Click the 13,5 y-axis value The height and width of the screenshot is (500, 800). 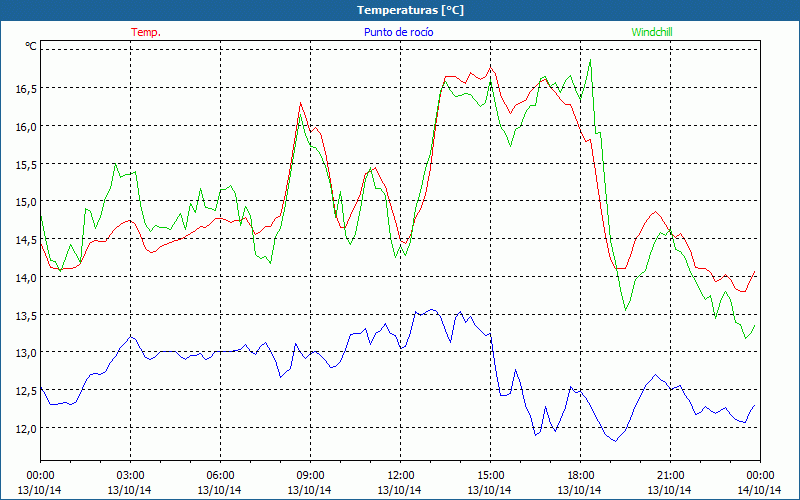[x=26, y=316]
